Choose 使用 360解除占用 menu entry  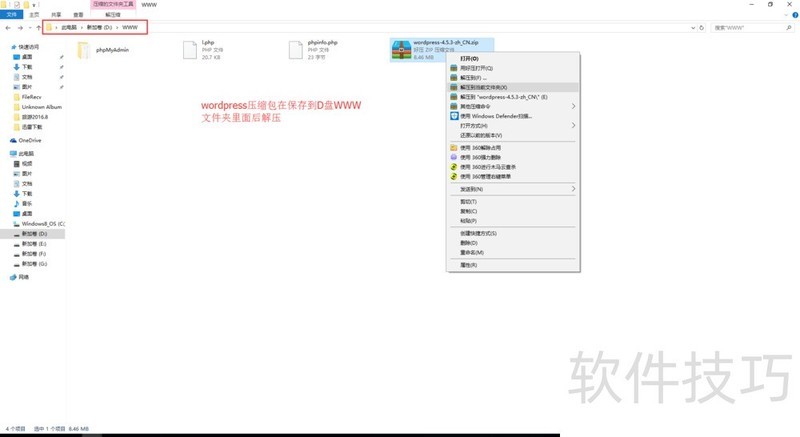(x=513, y=147)
